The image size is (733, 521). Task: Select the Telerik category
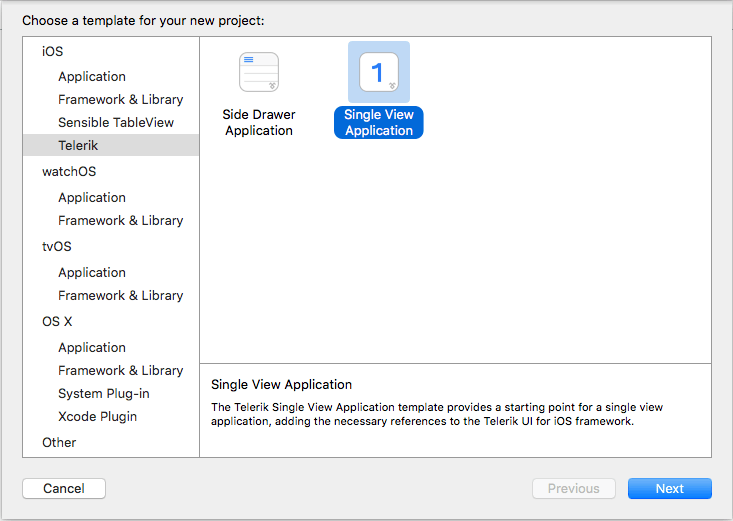(x=111, y=145)
